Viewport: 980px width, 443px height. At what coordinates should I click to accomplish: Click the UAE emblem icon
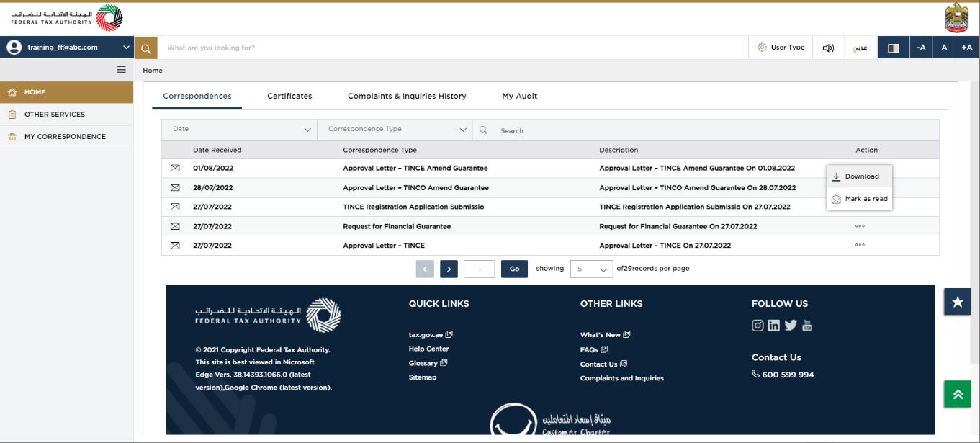tap(956, 18)
